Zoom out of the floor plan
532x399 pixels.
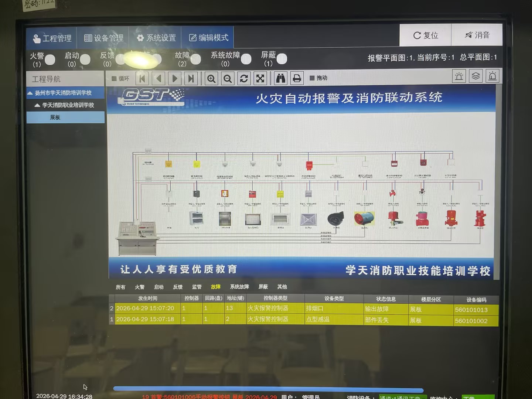point(228,78)
